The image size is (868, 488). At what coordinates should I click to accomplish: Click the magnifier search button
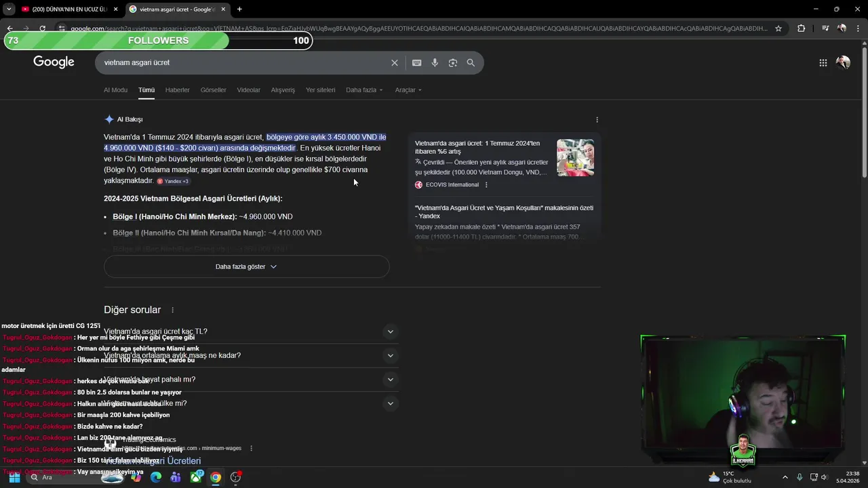(x=471, y=62)
